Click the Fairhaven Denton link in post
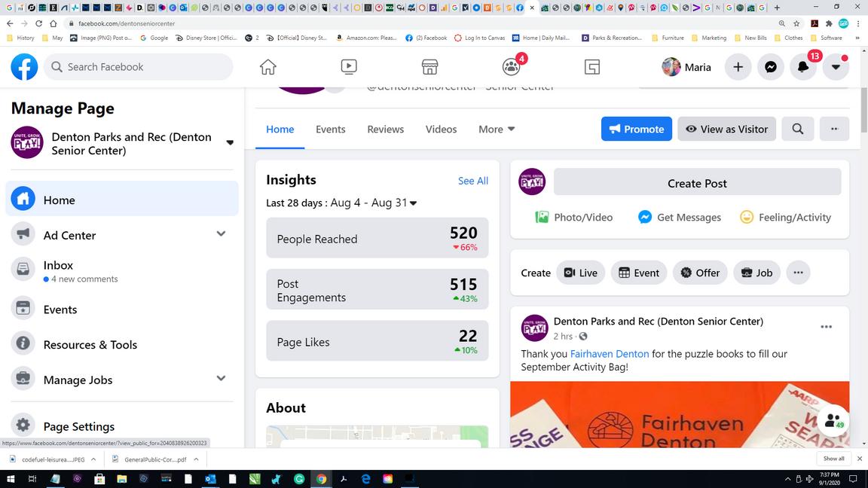Viewport: 868px width, 488px height. coord(610,353)
